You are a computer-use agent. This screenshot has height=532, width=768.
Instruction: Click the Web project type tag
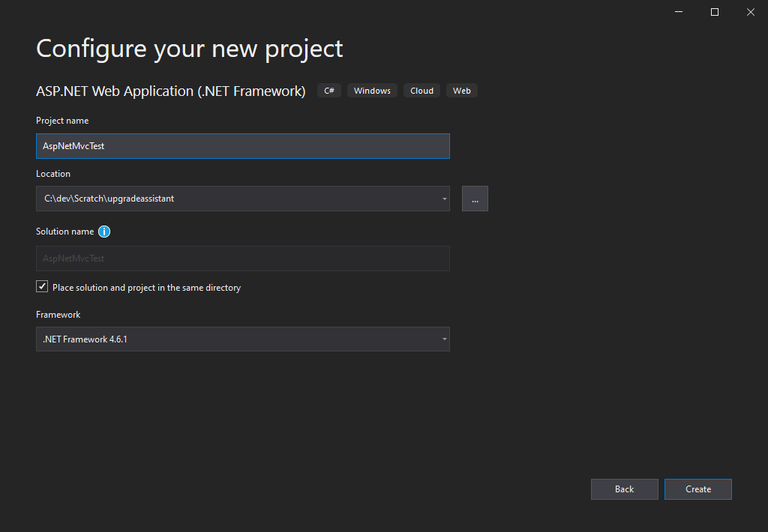click(462, 91)
